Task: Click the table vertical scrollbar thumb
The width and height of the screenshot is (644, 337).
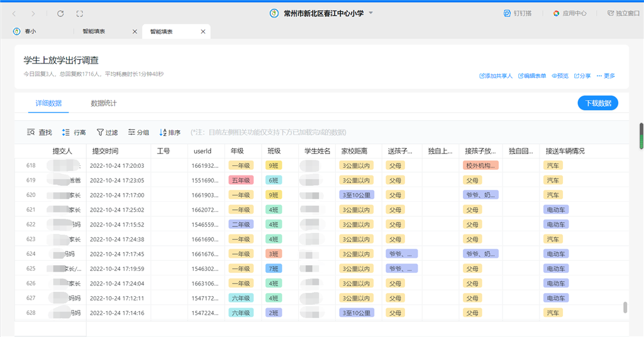Action: [625, 307]
